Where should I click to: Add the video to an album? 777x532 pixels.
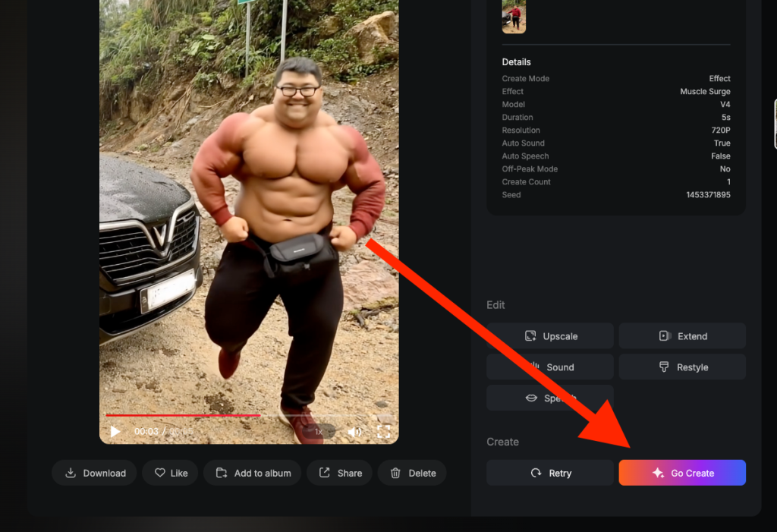(253, 473)
